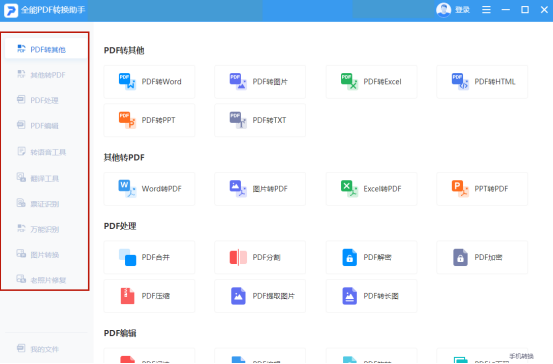
Task: Choose the PDF解密 decrypt tool
Action: [x=371, y=257]
